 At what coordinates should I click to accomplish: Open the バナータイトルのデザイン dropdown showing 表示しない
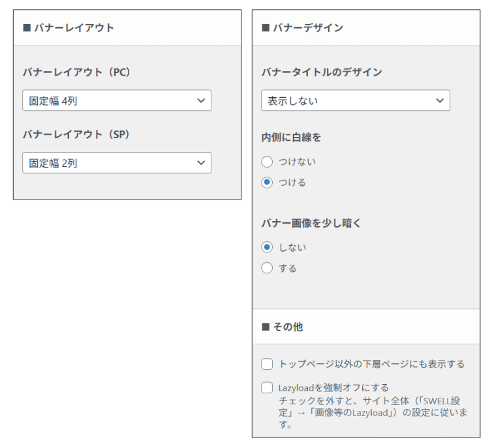(x=356, y=100)
